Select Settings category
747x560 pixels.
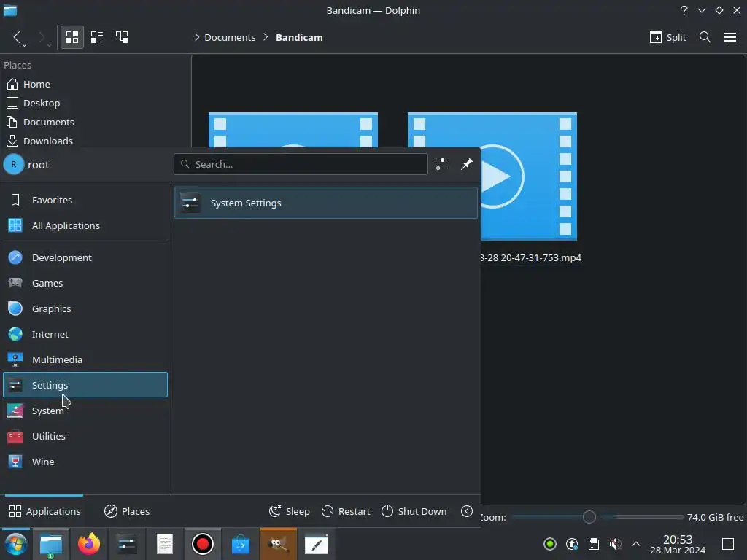tap(85, 385)
